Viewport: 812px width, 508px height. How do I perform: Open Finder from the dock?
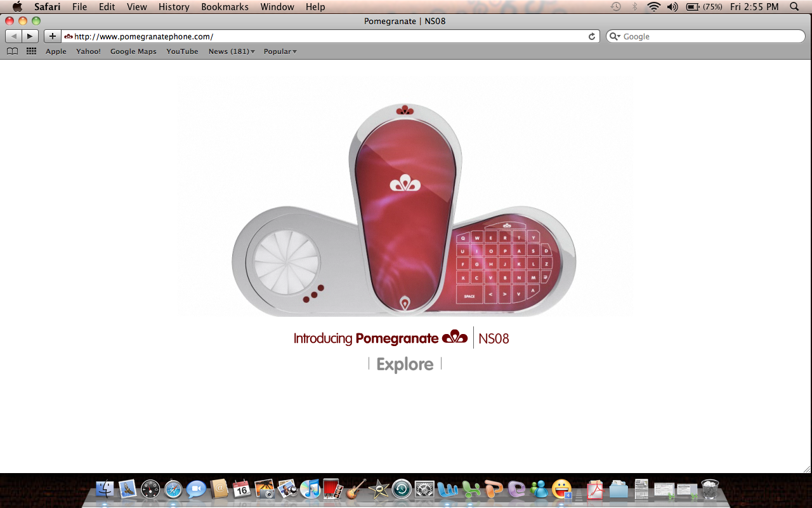point(105,489)
